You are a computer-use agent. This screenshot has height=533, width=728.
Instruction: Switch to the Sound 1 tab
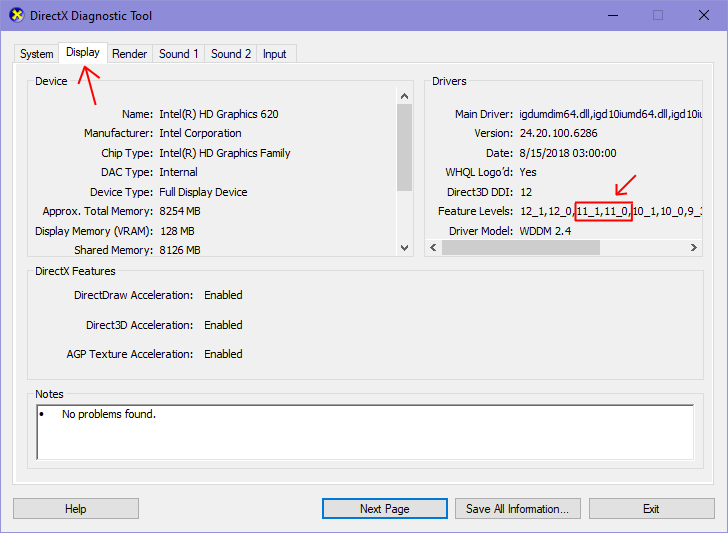coord(179,54)
